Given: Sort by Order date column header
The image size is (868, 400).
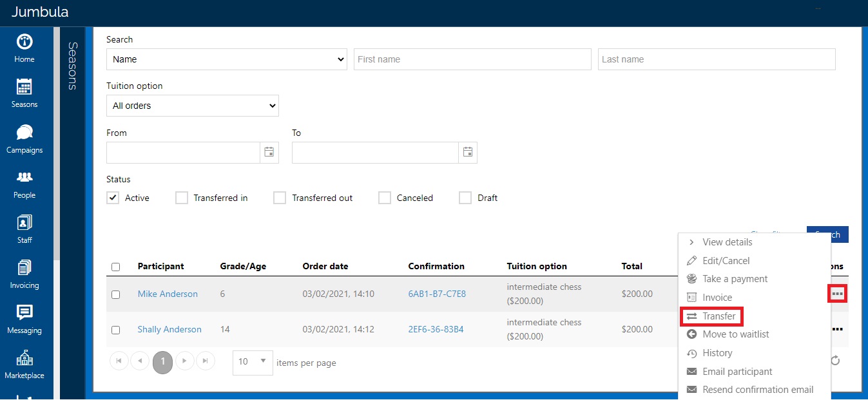Looking at the screenshot, I should coord(325,266).
